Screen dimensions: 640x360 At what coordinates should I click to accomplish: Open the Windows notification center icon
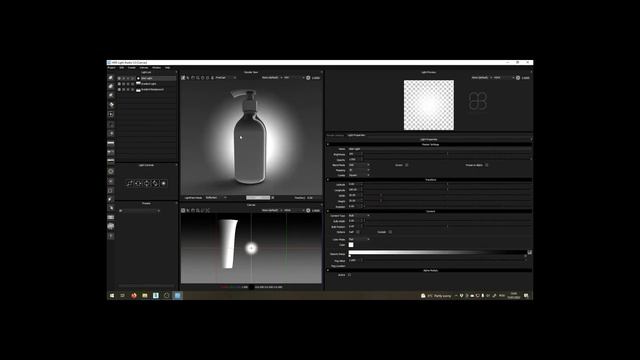point(526,296)
